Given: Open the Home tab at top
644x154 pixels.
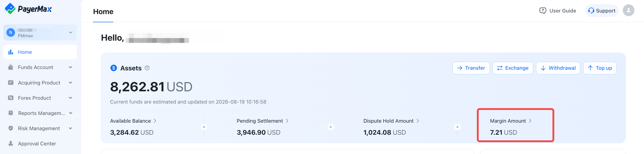Looking at the screenshot, I should point(103,12).
